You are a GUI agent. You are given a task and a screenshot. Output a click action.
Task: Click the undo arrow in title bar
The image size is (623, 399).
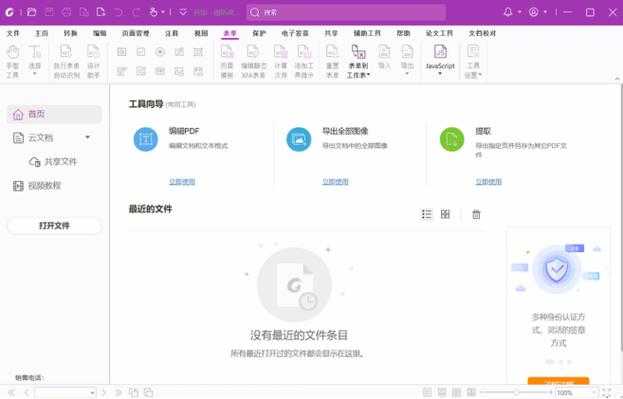pos(118,12)
